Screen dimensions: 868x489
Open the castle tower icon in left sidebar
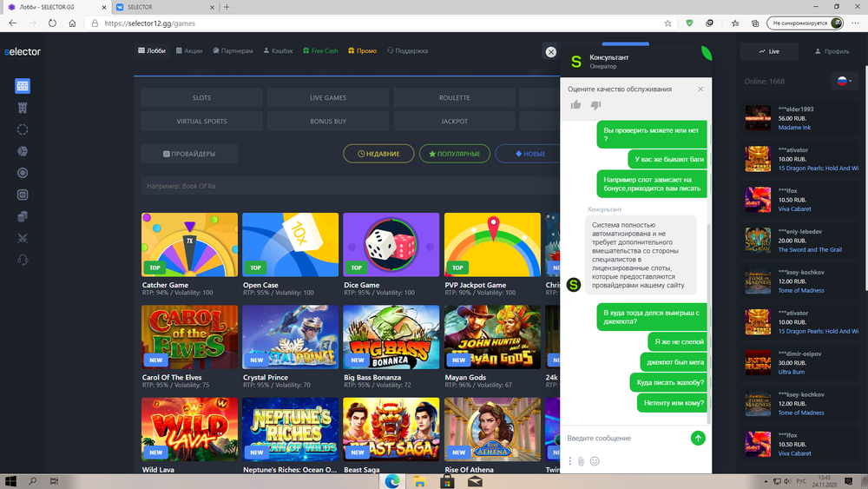pos(23,108)
